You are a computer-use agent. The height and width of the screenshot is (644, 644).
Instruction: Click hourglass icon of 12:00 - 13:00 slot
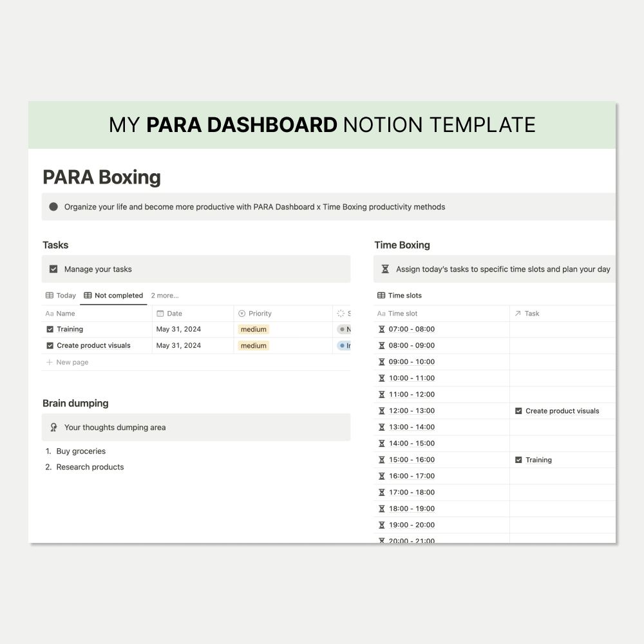pos(381,411)
